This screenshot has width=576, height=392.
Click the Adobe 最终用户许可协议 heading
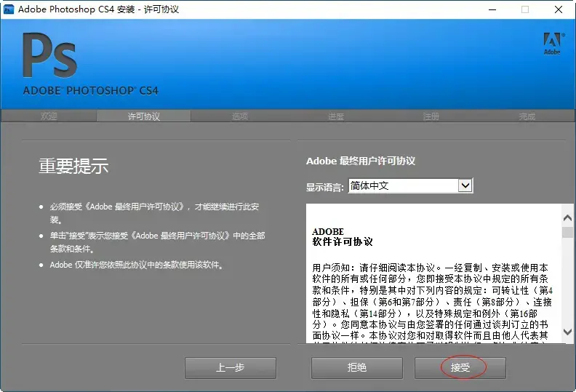[361, 161]
